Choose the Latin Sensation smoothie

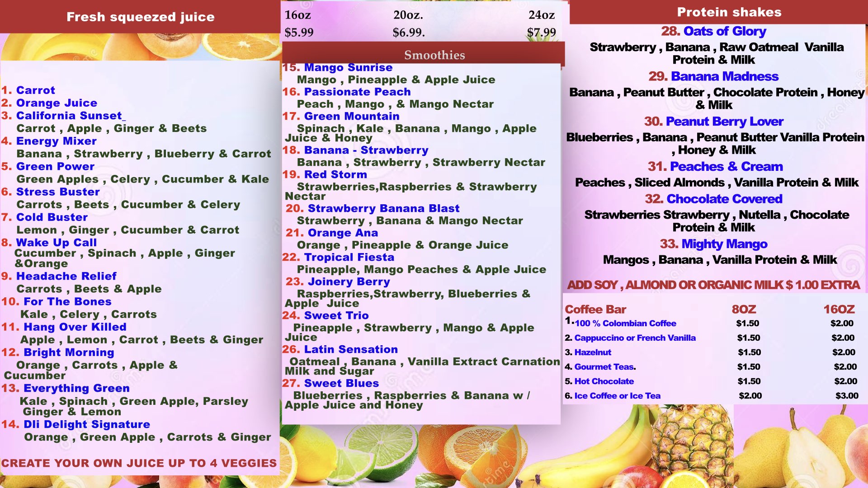[350, 349]
